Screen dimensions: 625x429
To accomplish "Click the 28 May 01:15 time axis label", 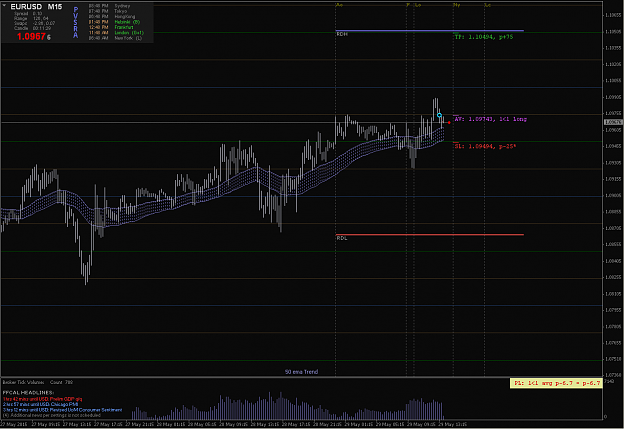I will 171,424.
